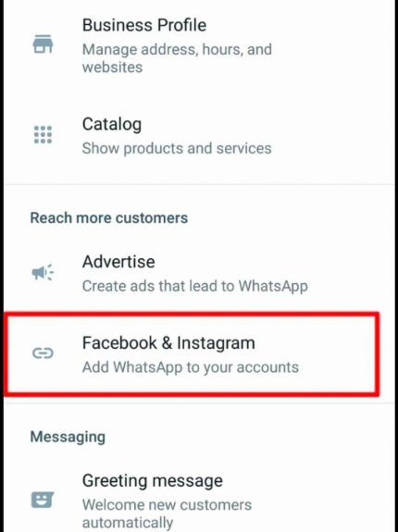Viewport: 398px width, 532px height.
Task: Tap the Facebook & Instagram link icon
Action: click(43, 353)
